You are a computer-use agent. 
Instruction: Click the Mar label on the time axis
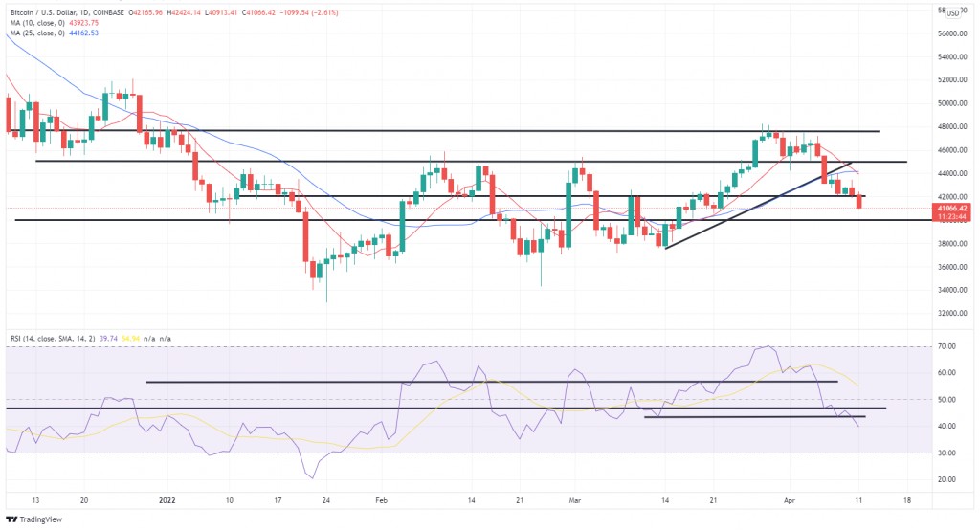pyautogui.click(x=574, y=499)
